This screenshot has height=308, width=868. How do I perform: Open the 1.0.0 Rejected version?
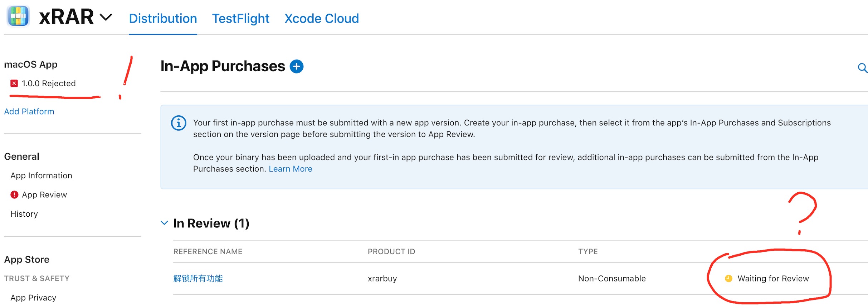(49, 83)
